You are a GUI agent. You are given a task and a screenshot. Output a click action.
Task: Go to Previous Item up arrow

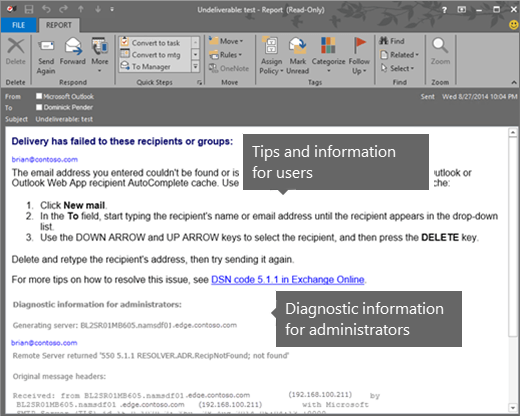[81, 9]
